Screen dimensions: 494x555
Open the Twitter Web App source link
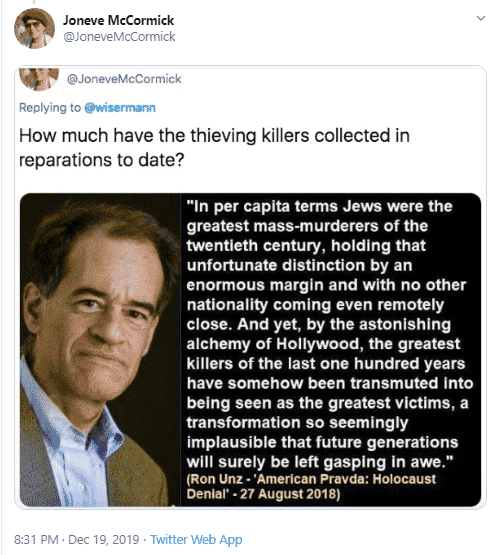(x=196, y=539)
